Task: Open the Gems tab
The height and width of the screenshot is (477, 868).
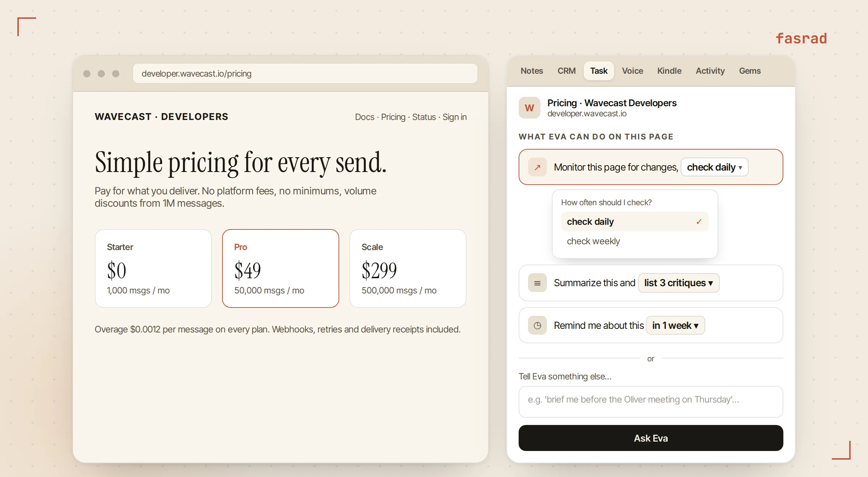Action: click(x=750, y=71)
